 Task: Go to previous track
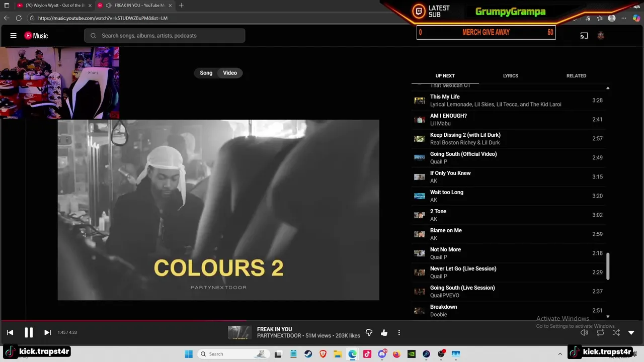coord(10,332)
